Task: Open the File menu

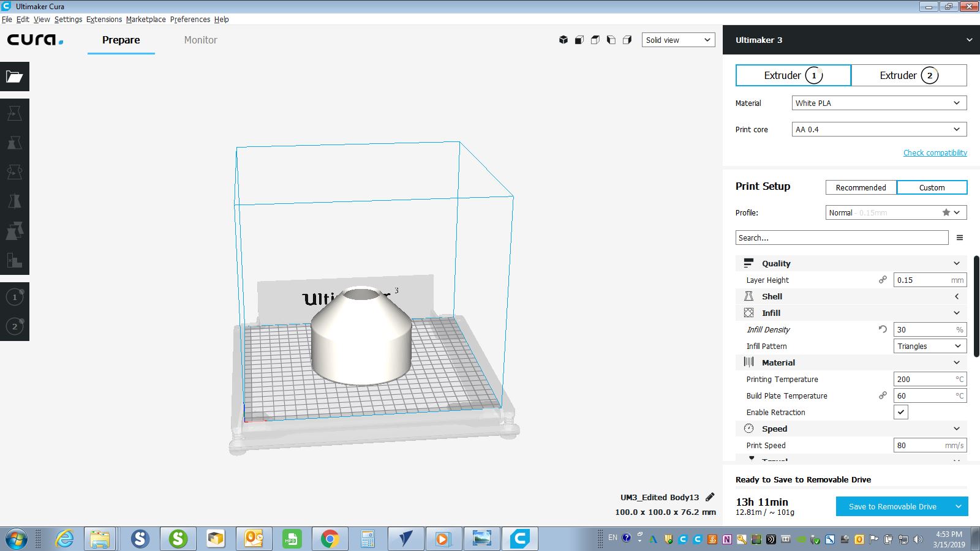Action: [x=7, y=19]
